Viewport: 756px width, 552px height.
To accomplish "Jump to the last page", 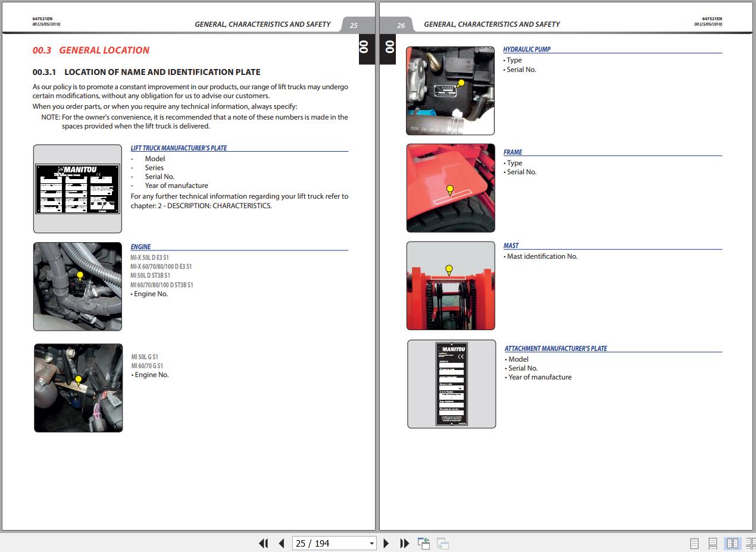I will click(404, 543).
